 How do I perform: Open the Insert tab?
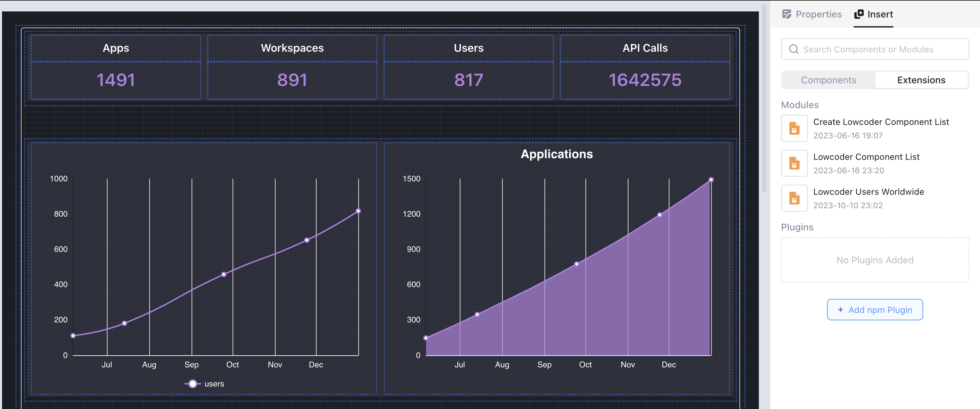[880, 14]
